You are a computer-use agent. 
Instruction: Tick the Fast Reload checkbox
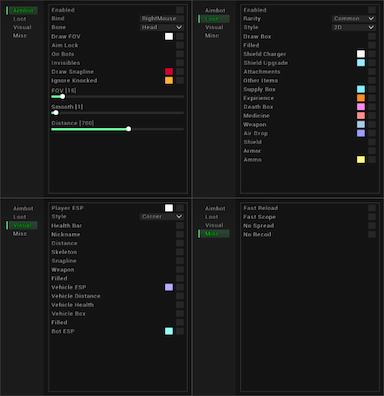click(372, 208)
